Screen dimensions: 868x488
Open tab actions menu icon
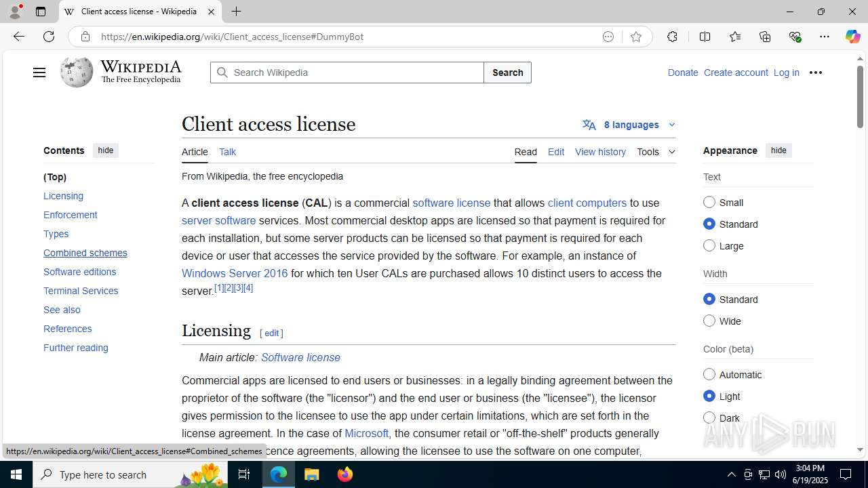[x=41, y=12]
